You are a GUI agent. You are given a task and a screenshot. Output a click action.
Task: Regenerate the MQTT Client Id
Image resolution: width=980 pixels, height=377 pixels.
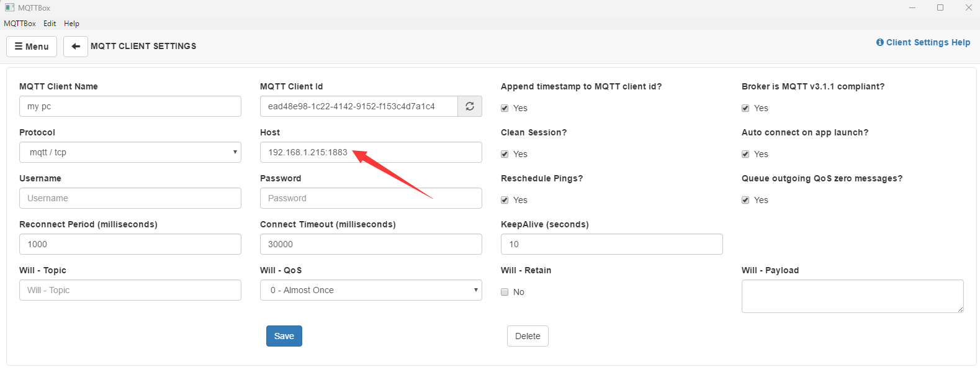tap(470, 106)
